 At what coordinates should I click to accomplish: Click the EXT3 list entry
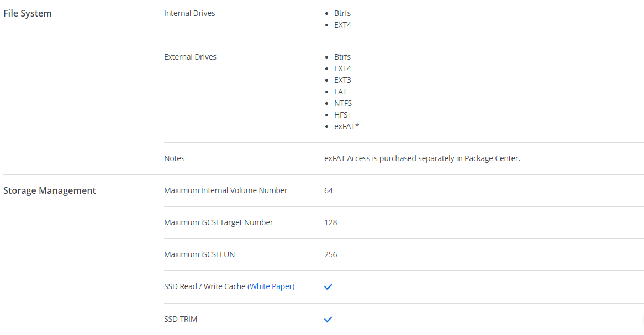pos(342,80)
